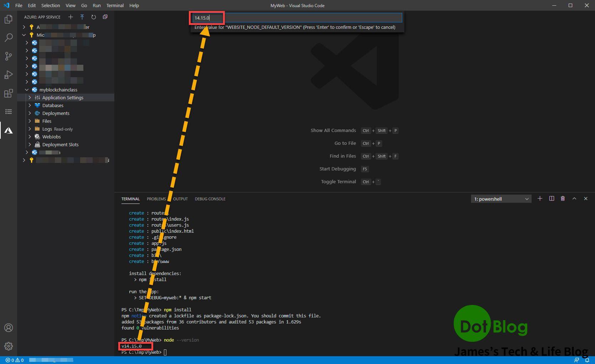595x364 pixels.
Task: Click the 'node --version' command in terminal
Action: [181, 340]
